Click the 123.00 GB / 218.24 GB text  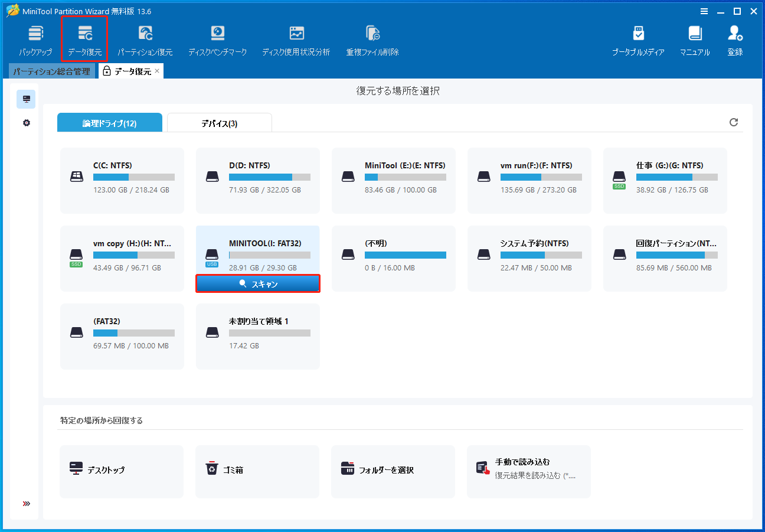point(131,190)
